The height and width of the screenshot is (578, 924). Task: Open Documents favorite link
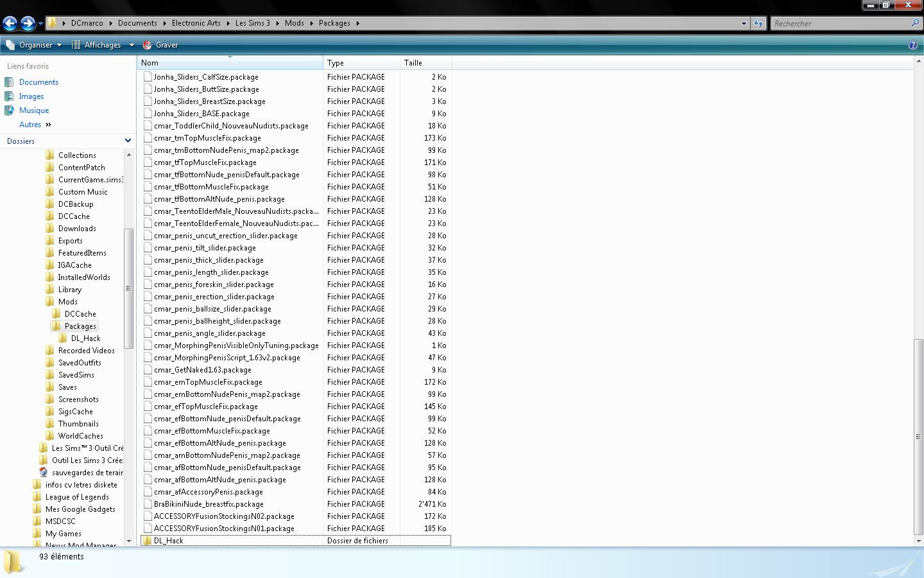click(38, 82)
